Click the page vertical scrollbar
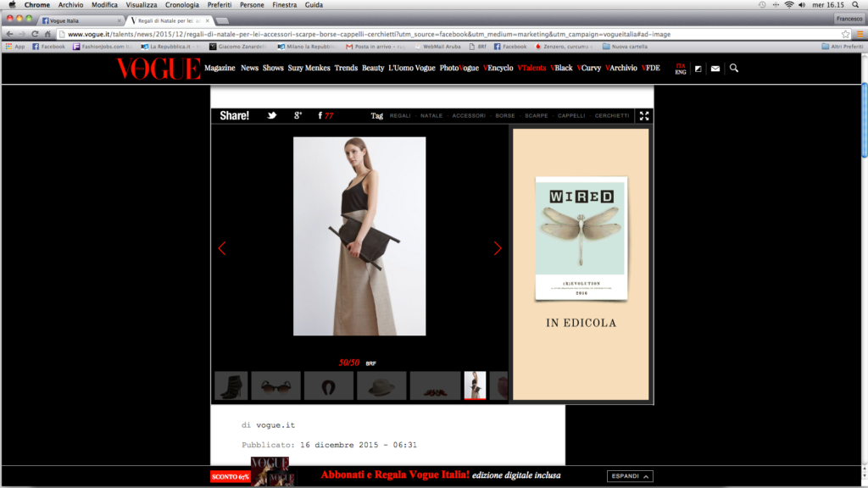 pyautogui.click(x=864, y=119)
